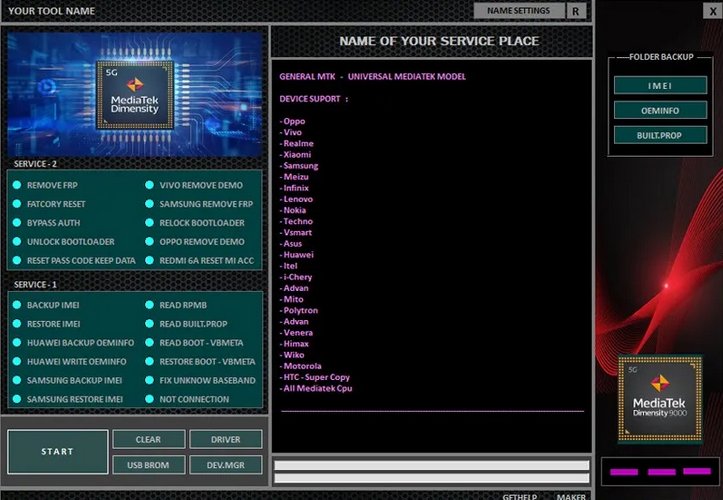Click the START button
The width and height of the screenshot is (723, 500).
(x=58, y=452)
